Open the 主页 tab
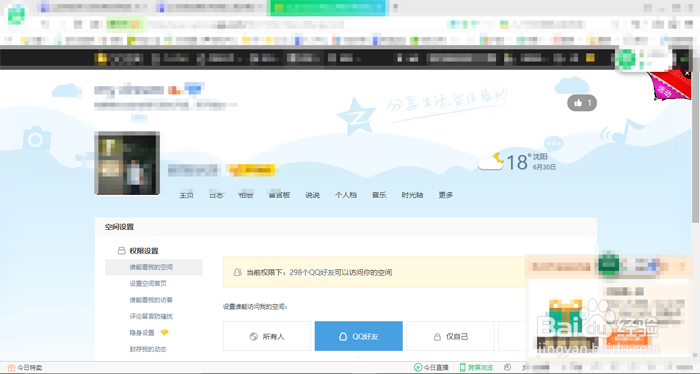 [x=186, y=195]
